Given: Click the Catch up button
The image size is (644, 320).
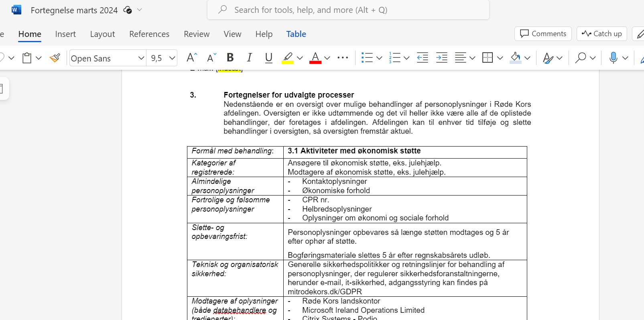Looking at the screenshot, I should [x=602, y=34].
